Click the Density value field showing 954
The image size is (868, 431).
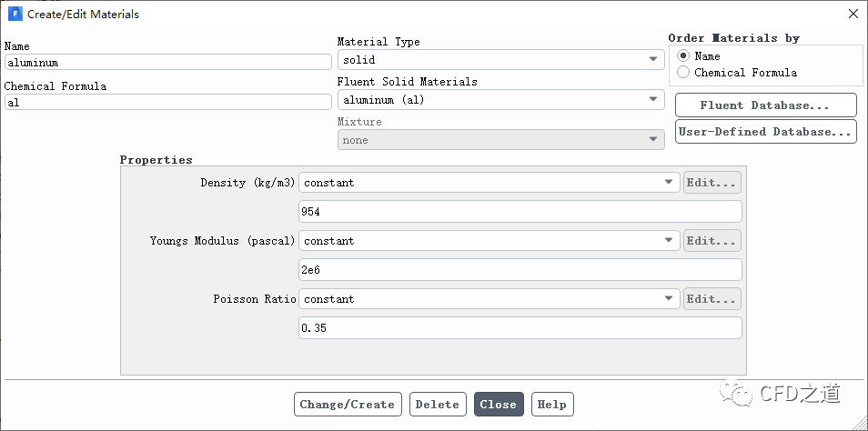point(520,212)
